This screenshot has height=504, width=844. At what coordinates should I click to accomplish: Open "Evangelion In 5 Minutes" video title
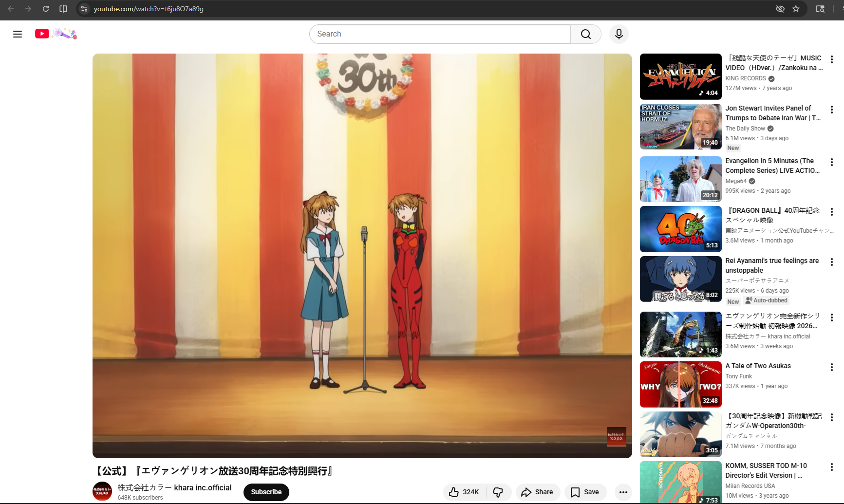click(x=772, y=166)
